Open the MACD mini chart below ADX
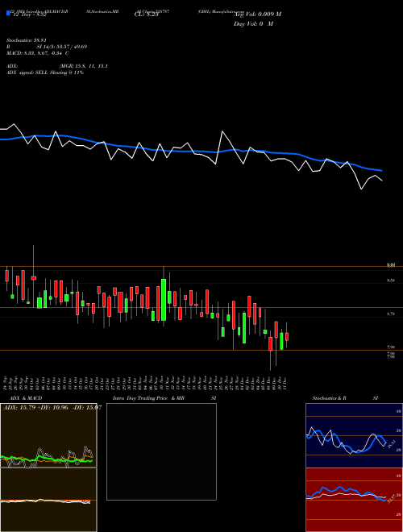The image size is (403, 532). (x=48, y=500)
